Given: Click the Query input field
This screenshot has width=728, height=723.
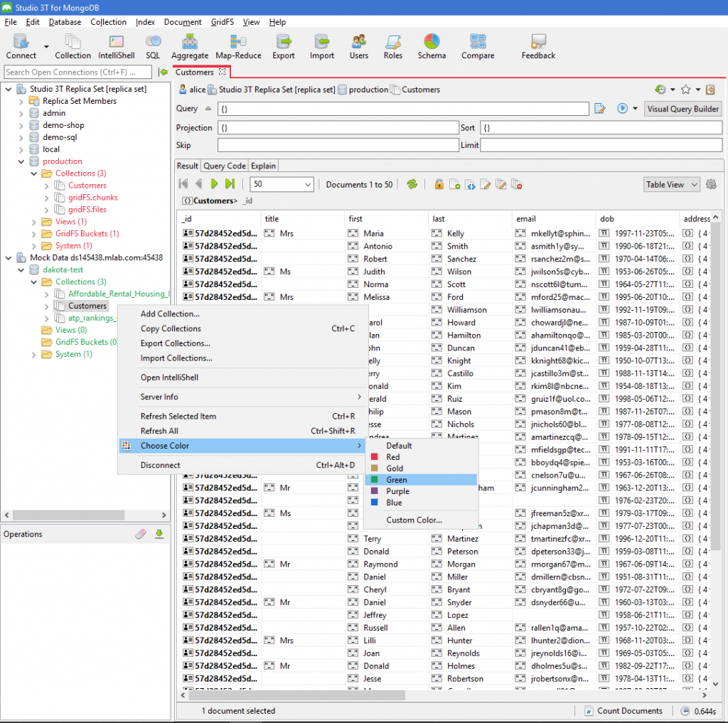Looking at the screenshot, I should 403,109.
